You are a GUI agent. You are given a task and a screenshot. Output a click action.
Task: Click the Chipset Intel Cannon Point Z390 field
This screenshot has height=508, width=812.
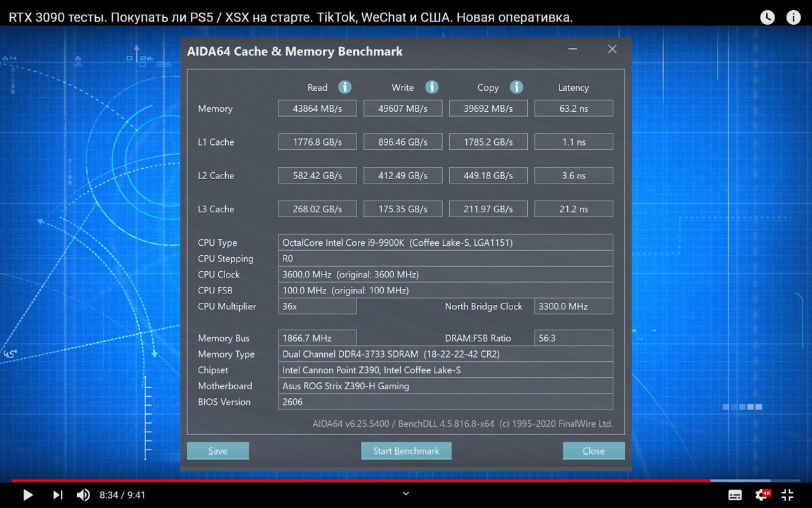(x=445, y=370)
